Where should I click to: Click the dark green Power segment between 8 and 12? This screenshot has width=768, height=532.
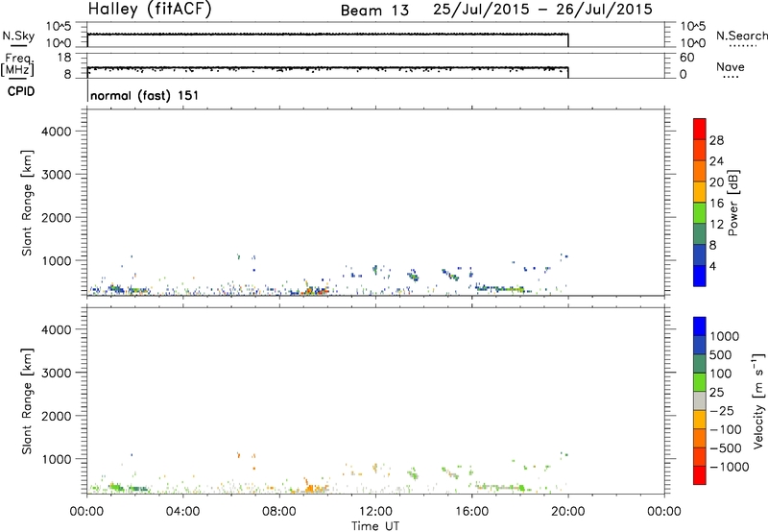tap(700, 233)
